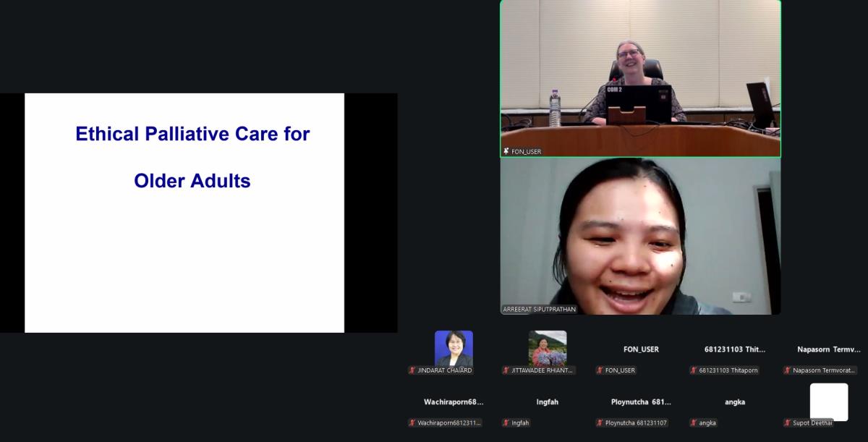Click Supot Deethai's white profile picture
Screen dimensions: 868x442
tap(828, 401)
